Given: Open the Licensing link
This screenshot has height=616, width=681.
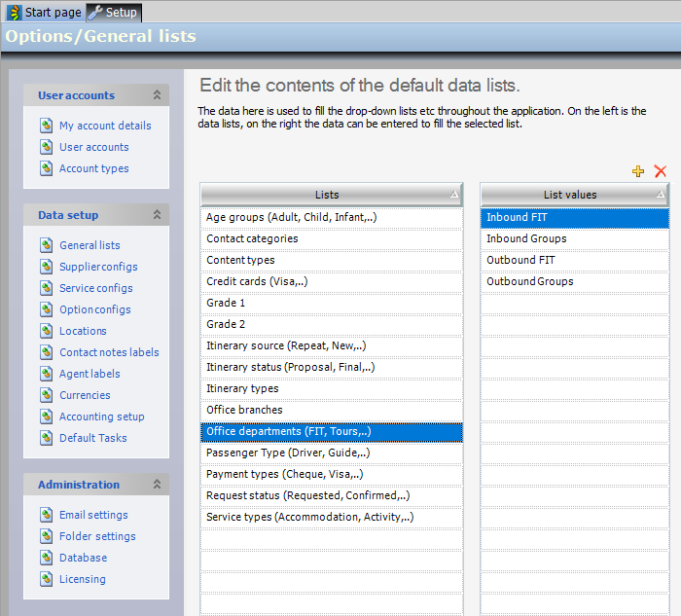Looking at the screenshot, I should click(82, 579).
